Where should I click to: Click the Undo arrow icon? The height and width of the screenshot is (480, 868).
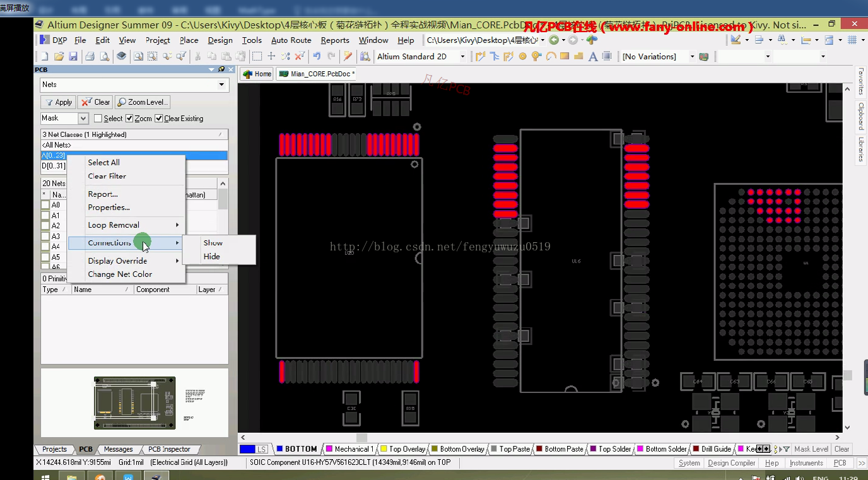tap(317, 56)
